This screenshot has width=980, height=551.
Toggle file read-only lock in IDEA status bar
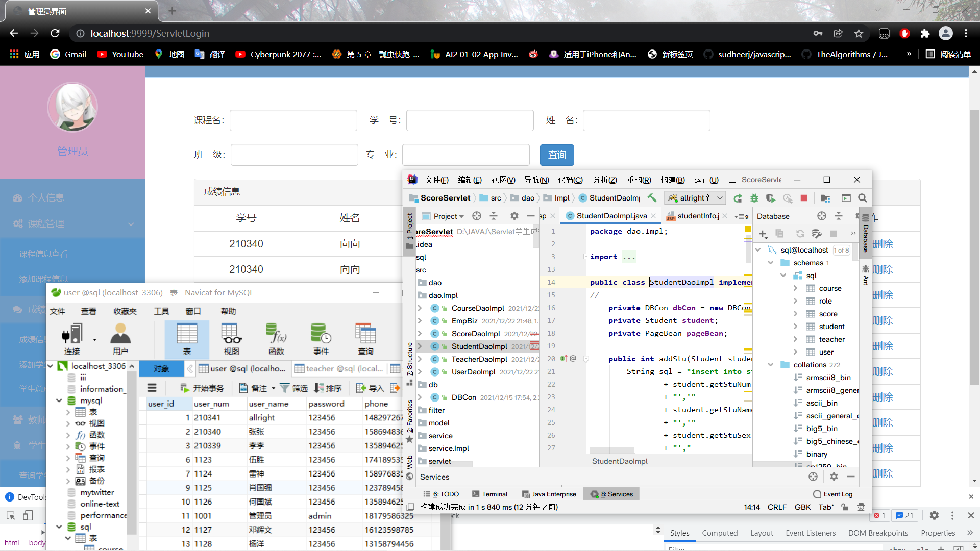pos(845,507)
